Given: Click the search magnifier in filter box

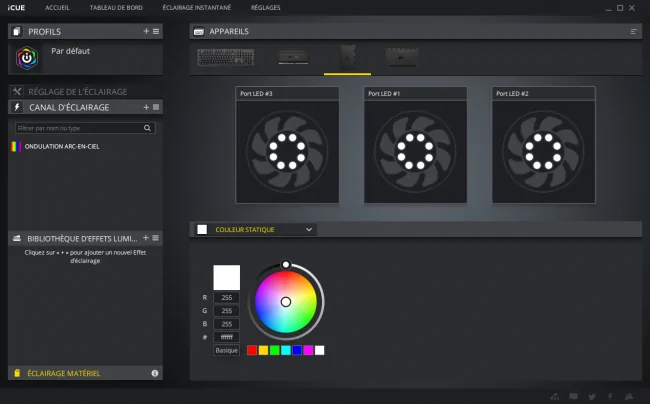Looking at the screenshot, I should pyautogui.click(x=147, y=128).
